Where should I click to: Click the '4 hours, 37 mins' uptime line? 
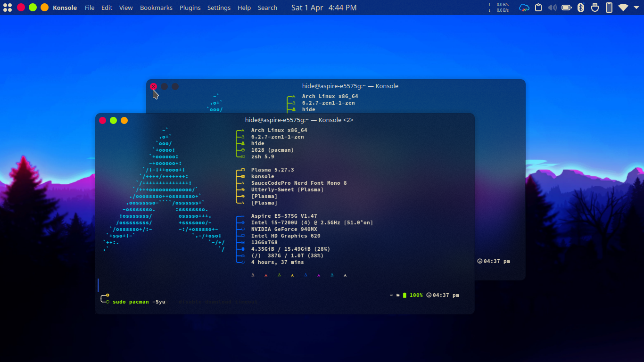pos(278,262)
